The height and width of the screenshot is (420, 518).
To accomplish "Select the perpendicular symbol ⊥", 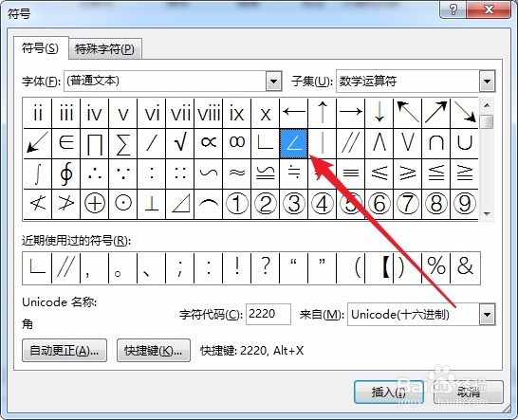I will [152, 204].
